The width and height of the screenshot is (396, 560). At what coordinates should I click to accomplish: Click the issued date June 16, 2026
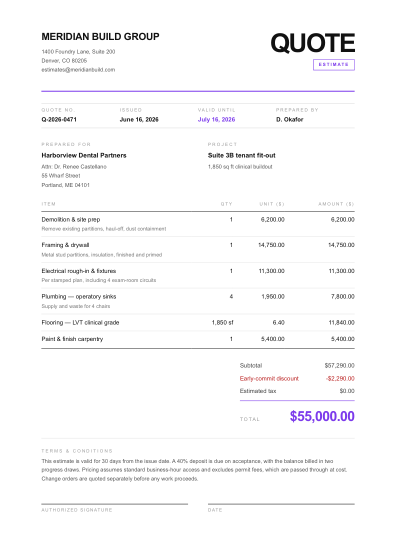139,119
